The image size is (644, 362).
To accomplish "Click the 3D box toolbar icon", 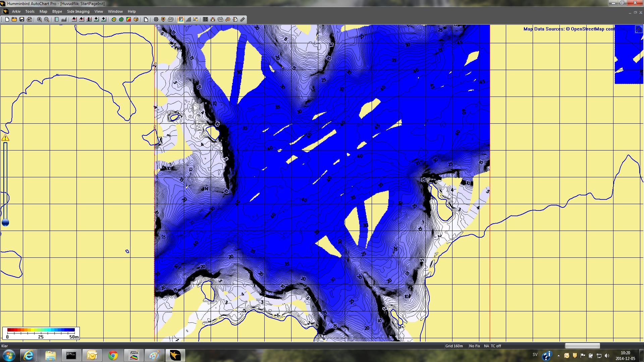I will click(136, 19).
